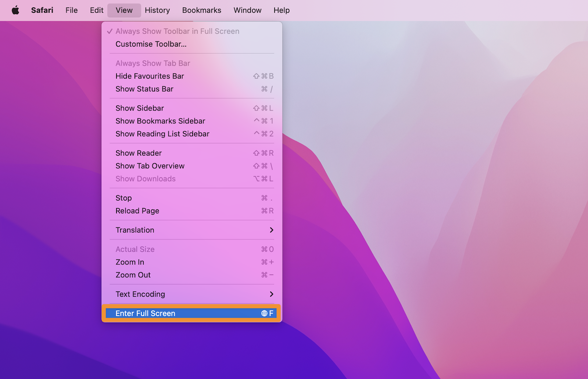The width and height of the screenshot is (588, 379).
Task: Hide the Favourites Bar
Action: (150, 76)
